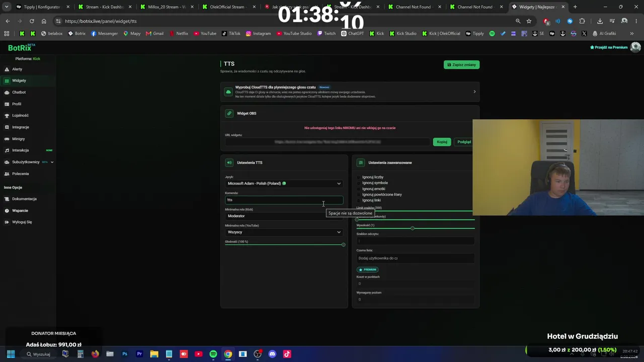Open ChatGPT bookmark

point(352,34)
